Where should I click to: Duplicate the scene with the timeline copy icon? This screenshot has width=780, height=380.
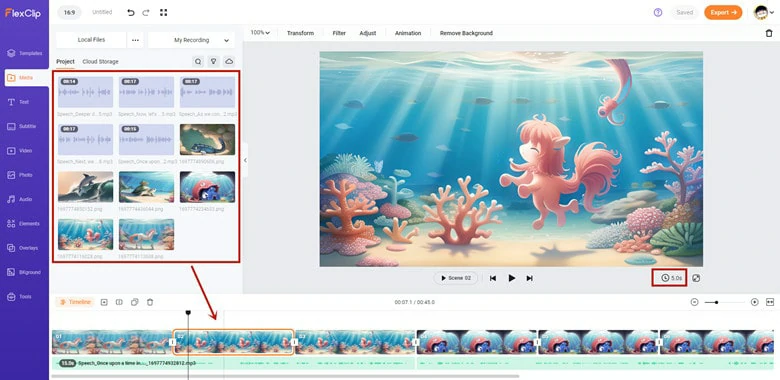(134, 302)
